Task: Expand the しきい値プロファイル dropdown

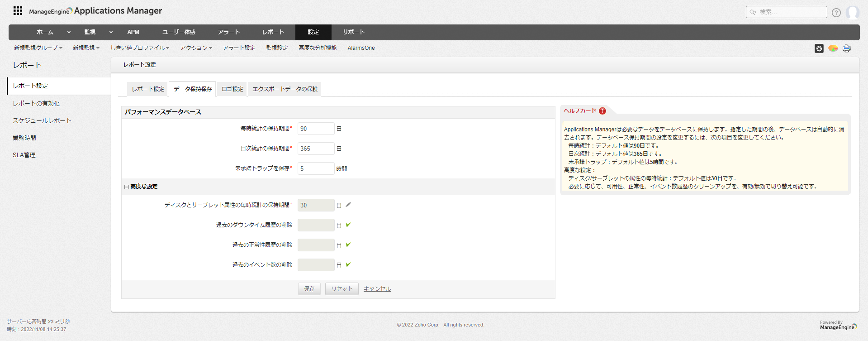Action: coord(140,48)
